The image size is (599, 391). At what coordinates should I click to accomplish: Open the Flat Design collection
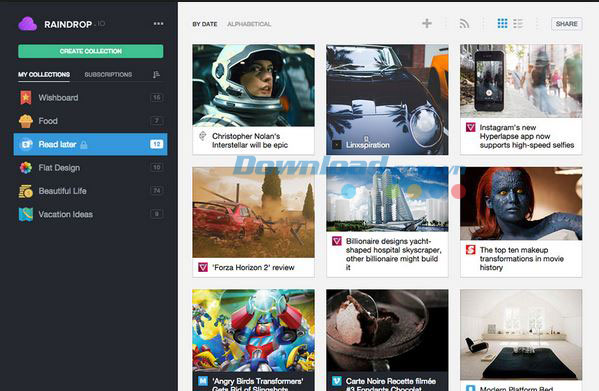[x=91, y=168]
